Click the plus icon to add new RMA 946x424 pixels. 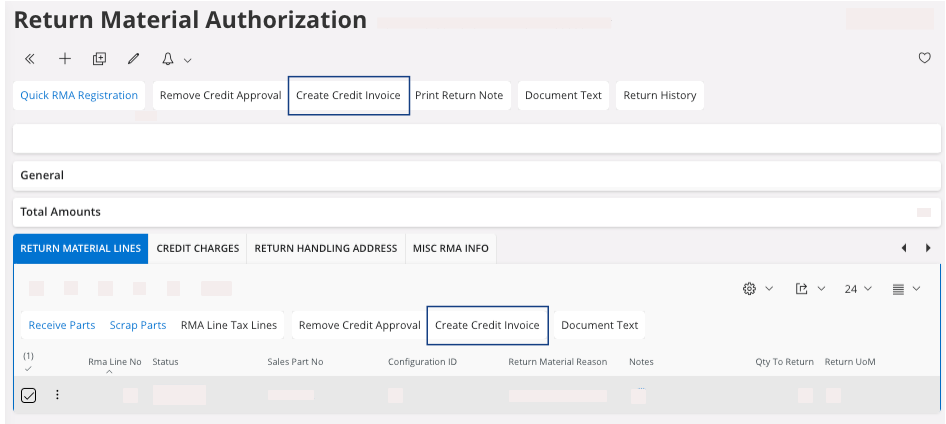pyautogui.click(x=65, y=59)
